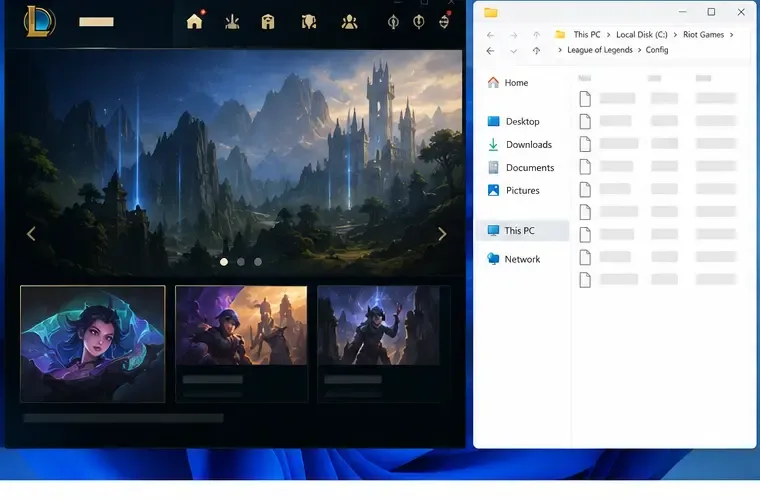Click the Up arrow in File Explorer's top row
The height and width of the screenshot is (500, 760).
coord(537,35)
